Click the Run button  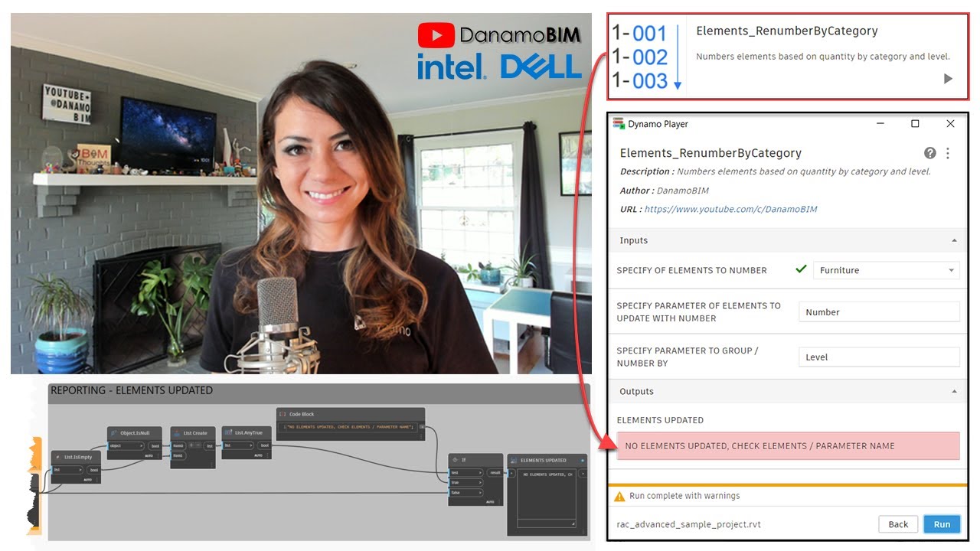click(942, 524)
